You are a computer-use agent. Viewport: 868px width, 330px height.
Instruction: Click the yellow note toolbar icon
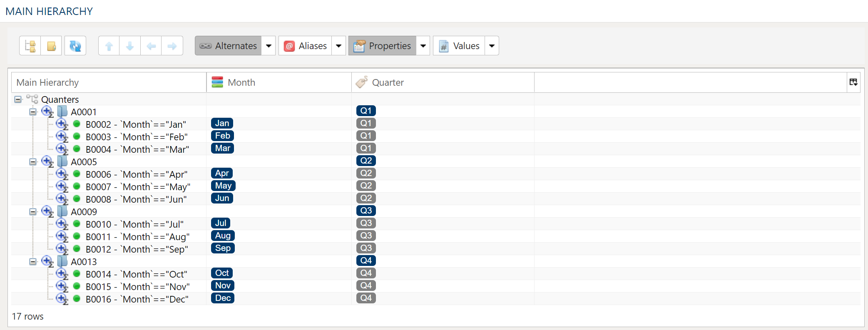pyautogui.click(x=51, y=46)
